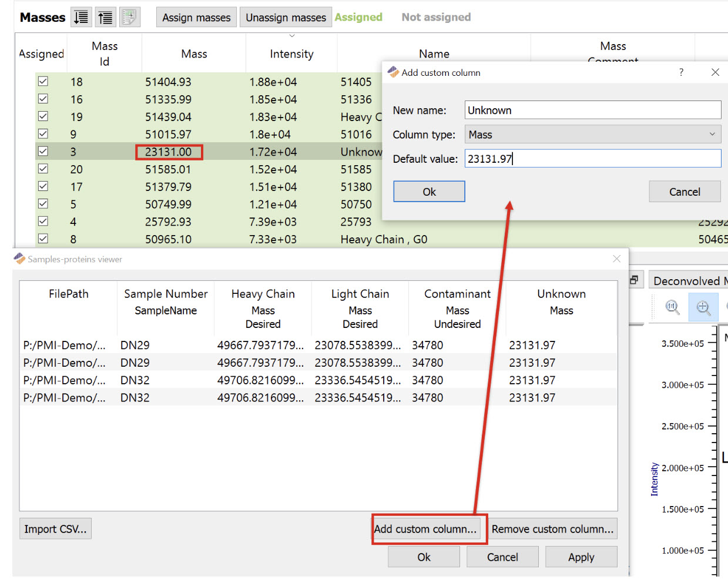Close the Samples-proteins viewer window
Viewport: 728px width, 583px height.
(616, 259)
